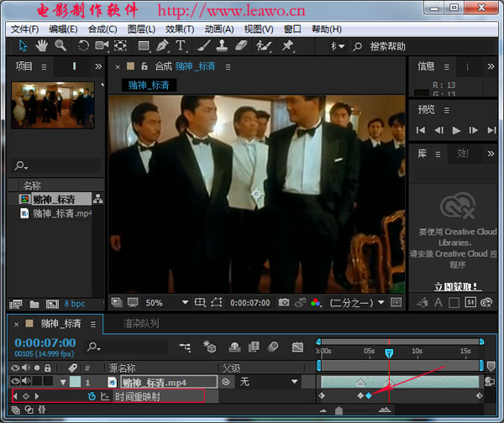Image resolution: width=504 pixels, height=423 pixels.
Task: Open the 文件(F) menu
Action: (x=24, y=29)
